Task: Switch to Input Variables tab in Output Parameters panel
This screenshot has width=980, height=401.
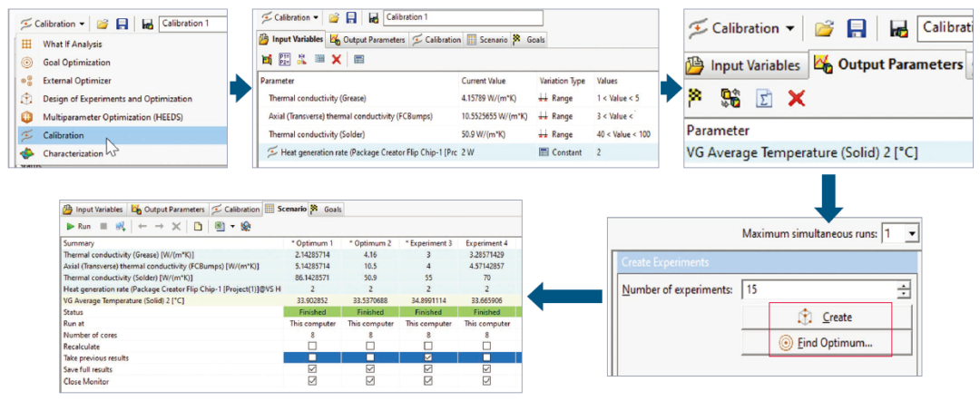Action: coord(744,65)
